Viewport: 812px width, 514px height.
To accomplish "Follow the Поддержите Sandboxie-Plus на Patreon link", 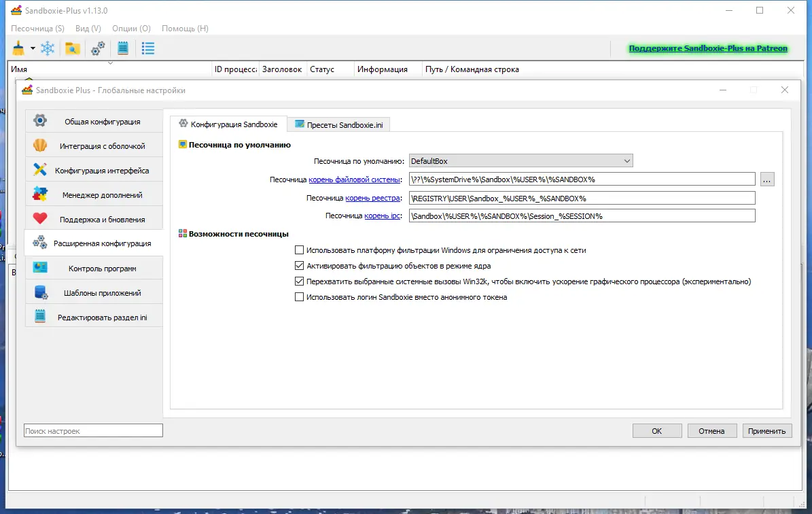I will pos(708,48).
